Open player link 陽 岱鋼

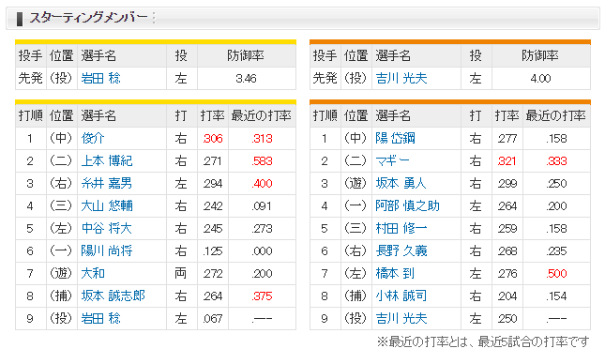pos(395,138)
